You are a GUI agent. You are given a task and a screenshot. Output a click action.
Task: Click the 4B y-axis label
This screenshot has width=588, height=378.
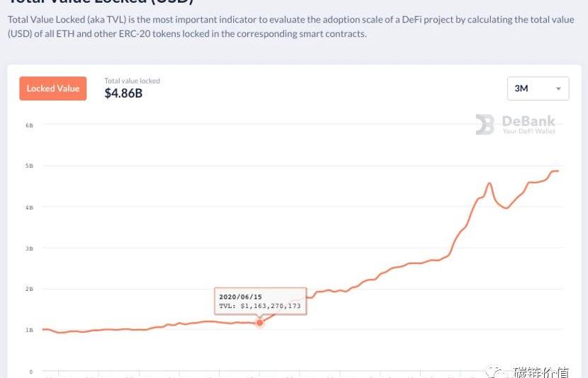coord(29,207)
